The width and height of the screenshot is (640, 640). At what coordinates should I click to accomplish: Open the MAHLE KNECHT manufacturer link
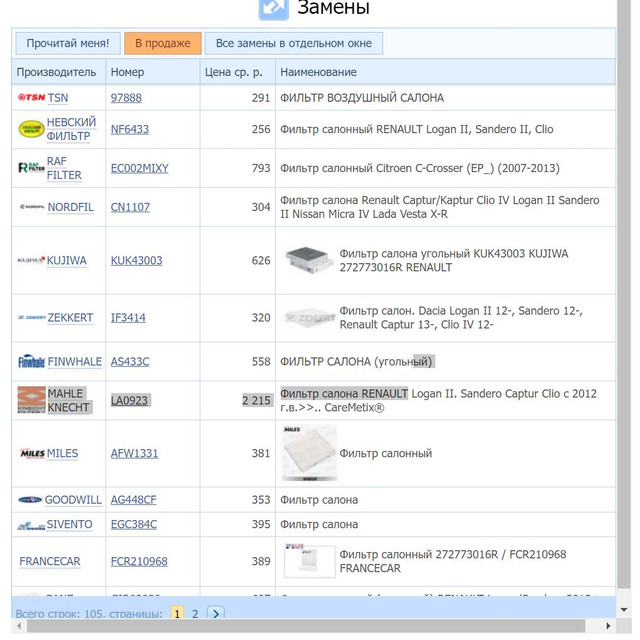pos(68,400)
